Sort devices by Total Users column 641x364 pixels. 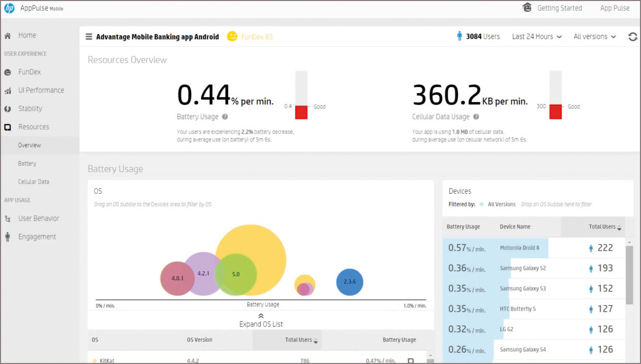click(x=605, y=227)
